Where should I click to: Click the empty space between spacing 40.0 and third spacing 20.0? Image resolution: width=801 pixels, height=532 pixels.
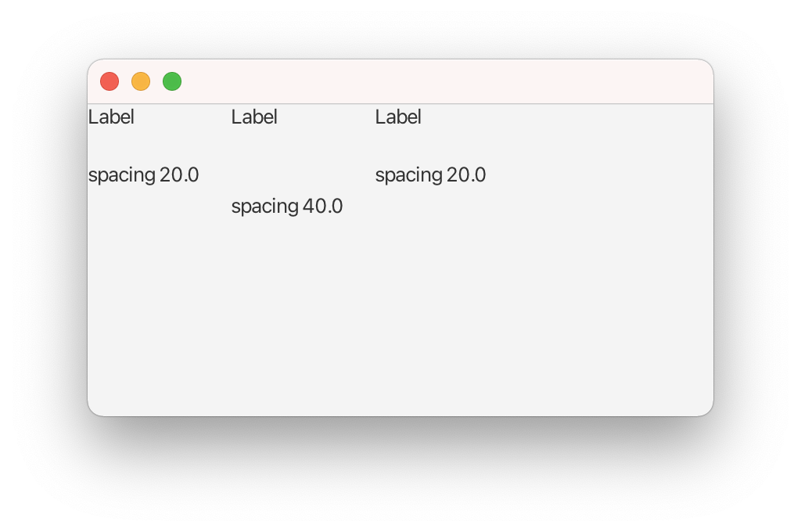[x=359, y=192]
